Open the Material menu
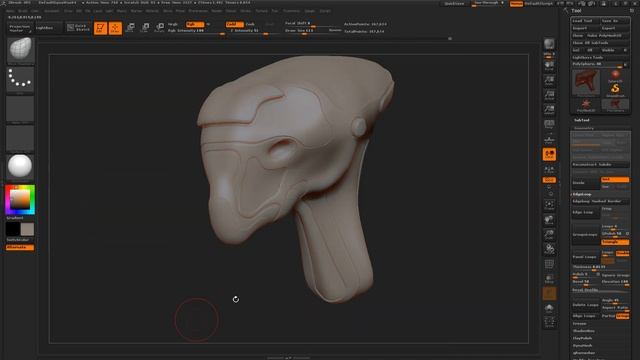Screen dimensions: 640x360 click(x=152, y=11)
